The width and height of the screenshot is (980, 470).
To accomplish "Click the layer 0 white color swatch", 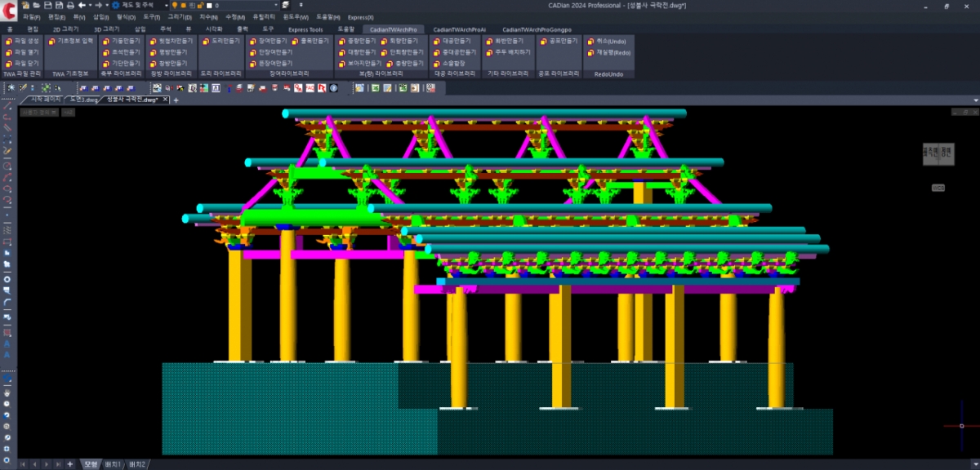I will pyautogui.click(x=209, y=5).
